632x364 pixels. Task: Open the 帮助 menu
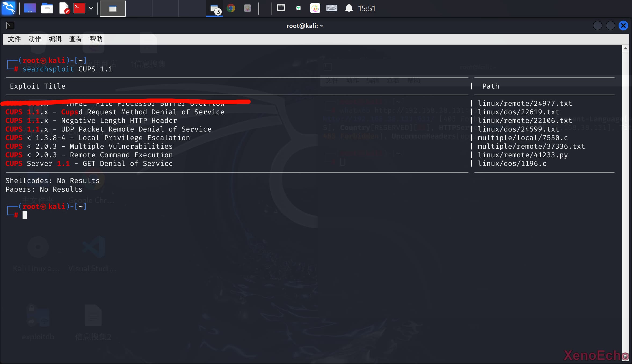[x=96, y=39]
